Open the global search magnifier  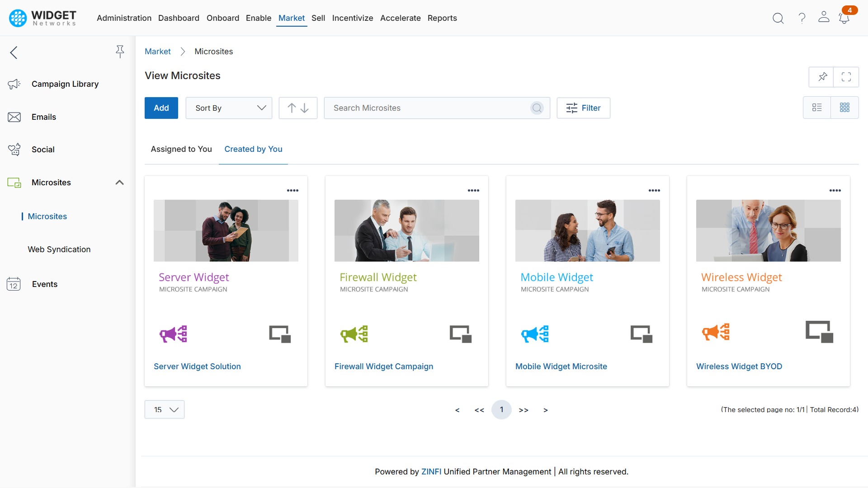[778, 18]
